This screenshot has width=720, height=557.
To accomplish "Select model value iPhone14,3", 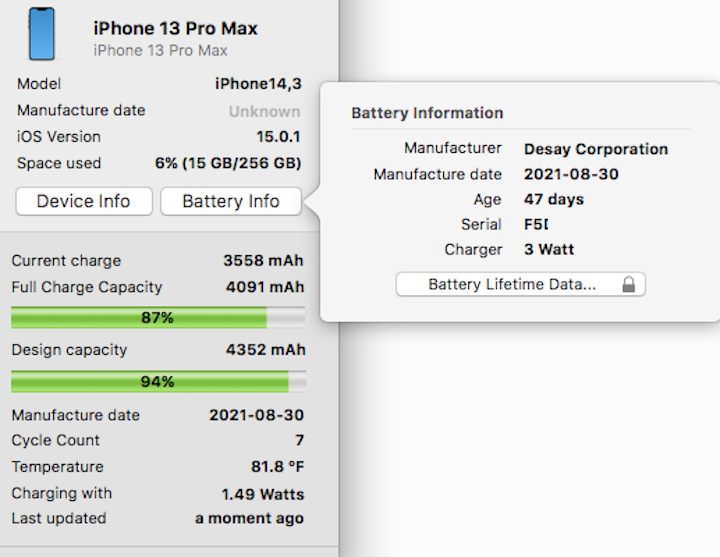I will click(x=258, y=84).
